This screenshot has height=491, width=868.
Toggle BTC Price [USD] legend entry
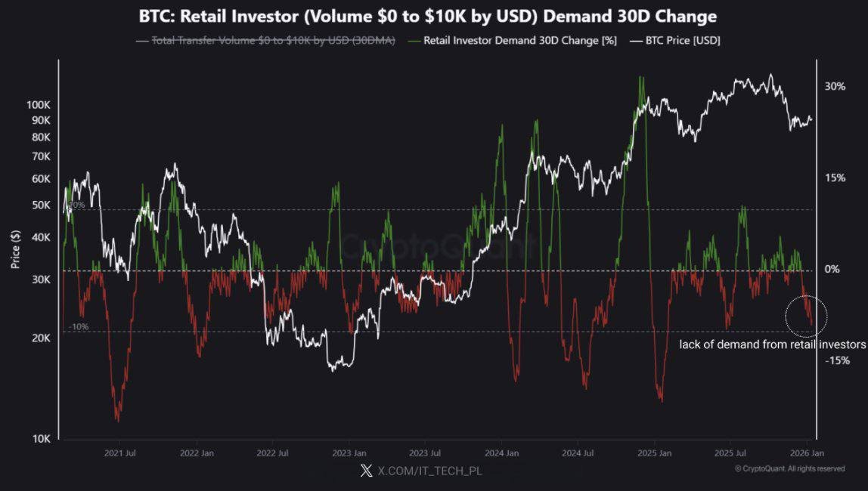click(674, 40)
